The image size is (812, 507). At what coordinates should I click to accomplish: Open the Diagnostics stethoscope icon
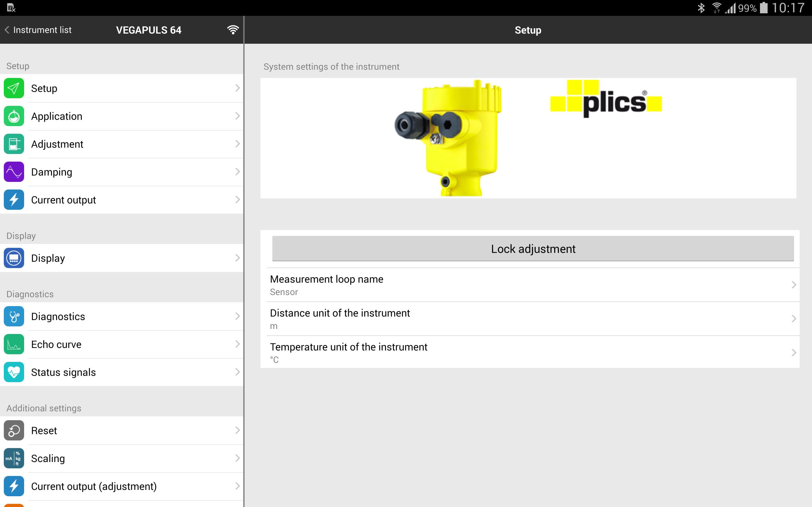14,316
